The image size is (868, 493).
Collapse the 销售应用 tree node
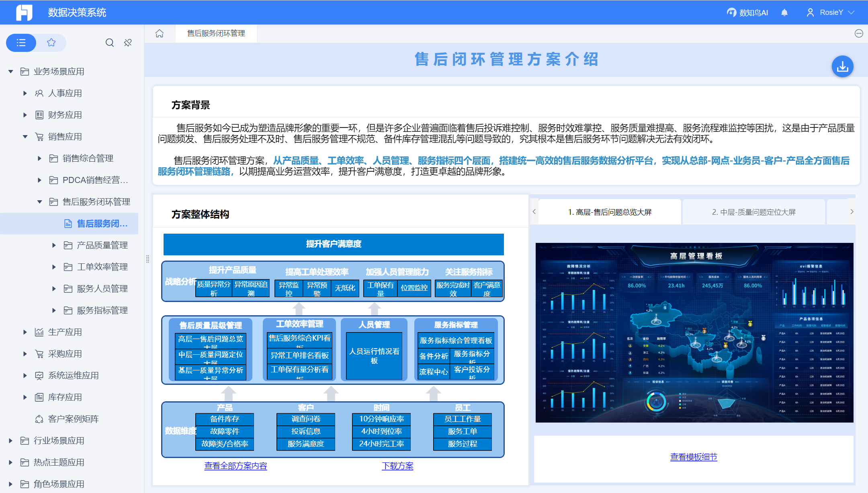(25, 137)
